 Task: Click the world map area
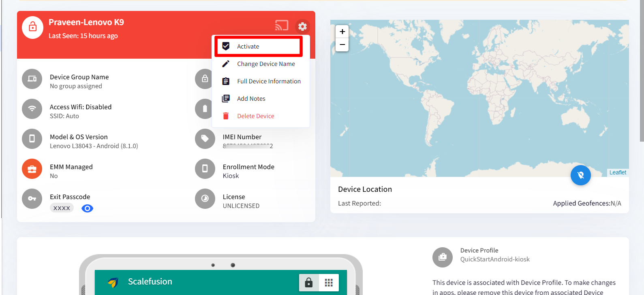point(479,98)
